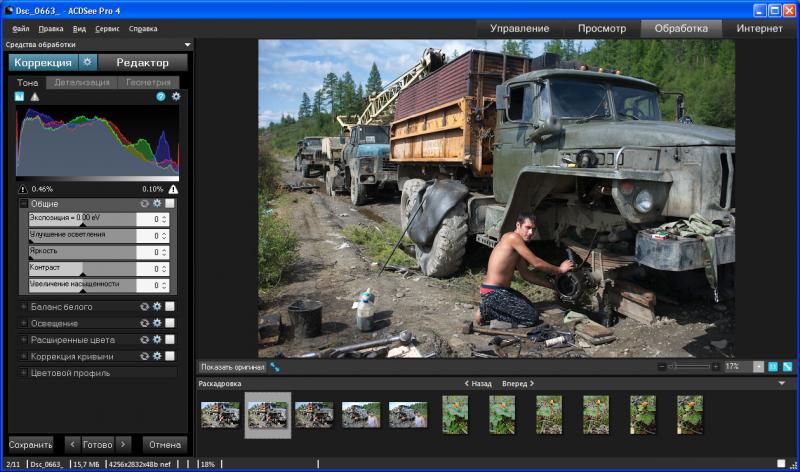The image size is (800, 472).
Task: Click fit image to window icon
Action: 788,367
